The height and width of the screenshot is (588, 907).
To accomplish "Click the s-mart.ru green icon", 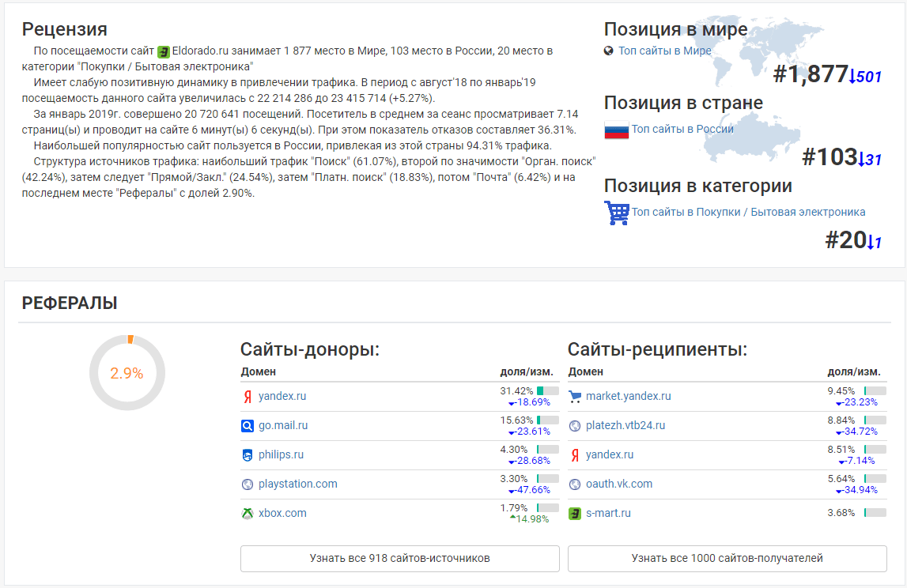I will 575,514.
